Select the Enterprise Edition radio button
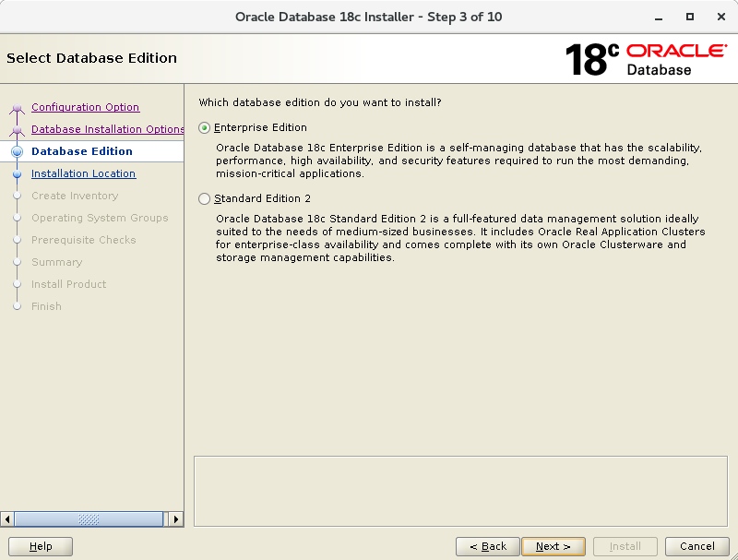Screen dimensions: 738x560 click(204, 127)
